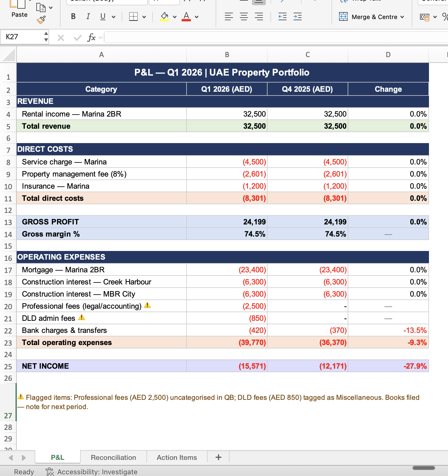Click the accounting number format icon

[425, 17]
